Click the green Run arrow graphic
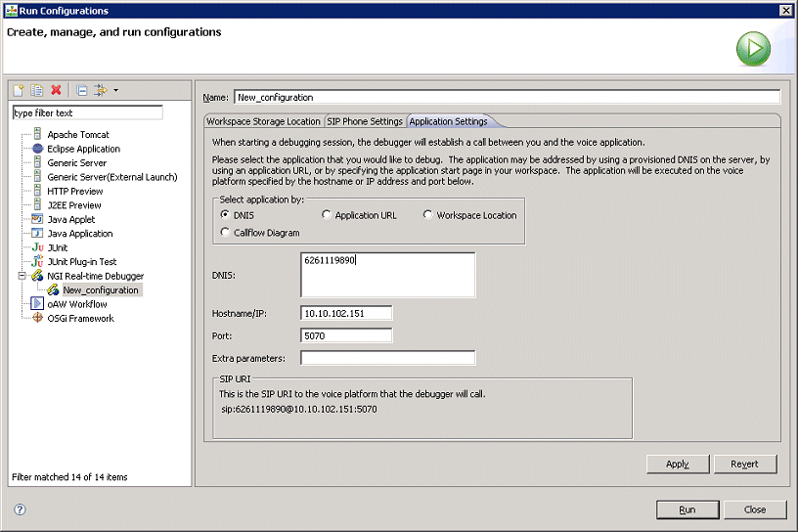798x532 pixels. 753,49
